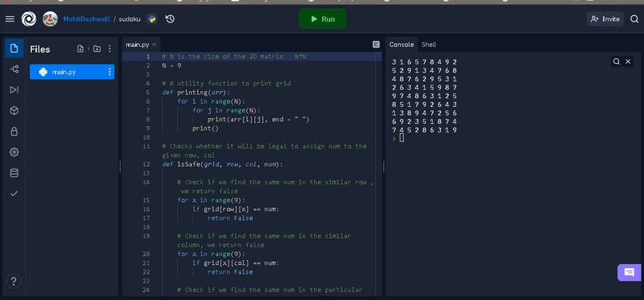Open the Python language badge icon
Viewport: 644px width, 300px height.
[152, 19]
